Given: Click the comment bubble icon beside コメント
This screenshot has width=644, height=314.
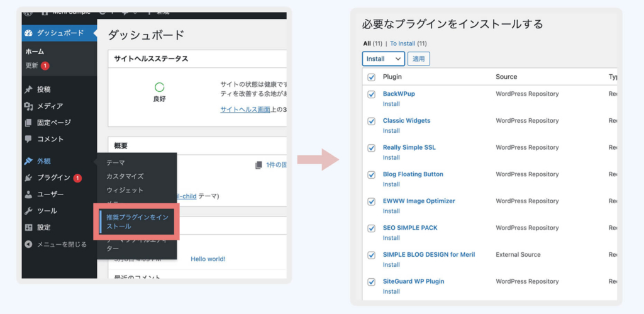Looking at the screenshot, I should pos(28,139).
